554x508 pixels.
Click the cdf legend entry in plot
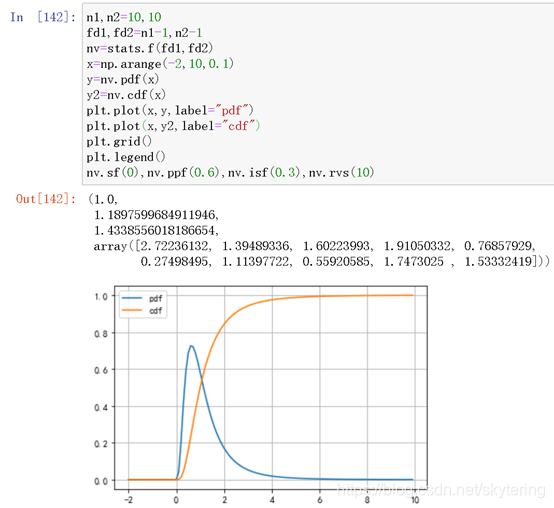[x=142, y=311]
